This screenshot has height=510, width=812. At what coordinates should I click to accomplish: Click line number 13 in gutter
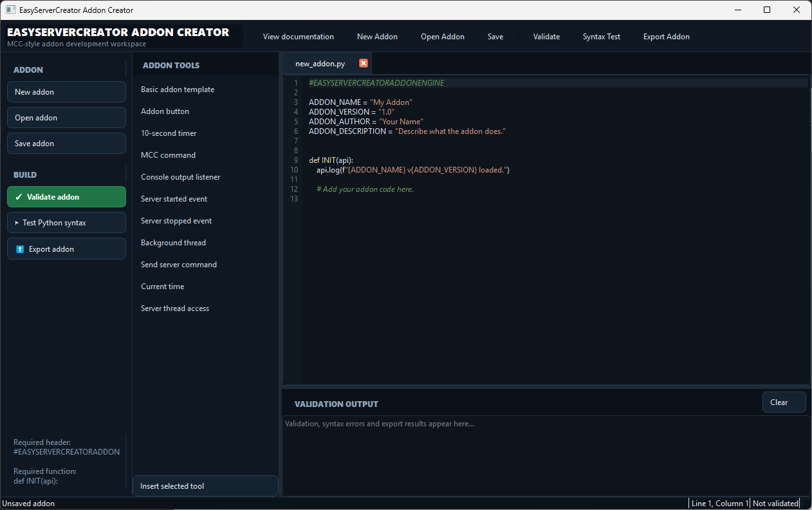click(294, 199)
